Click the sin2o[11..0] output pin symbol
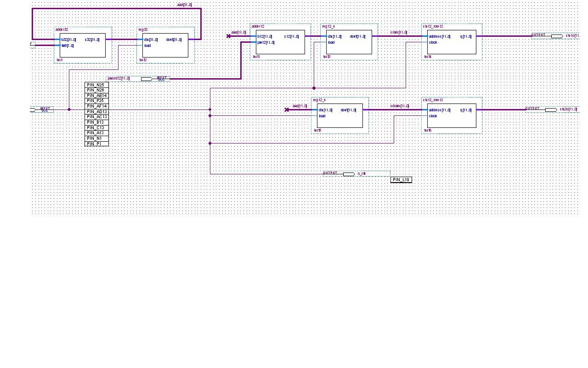Image resolution: width=588 pixels, height=368 pixels. (x=551, y=109)
